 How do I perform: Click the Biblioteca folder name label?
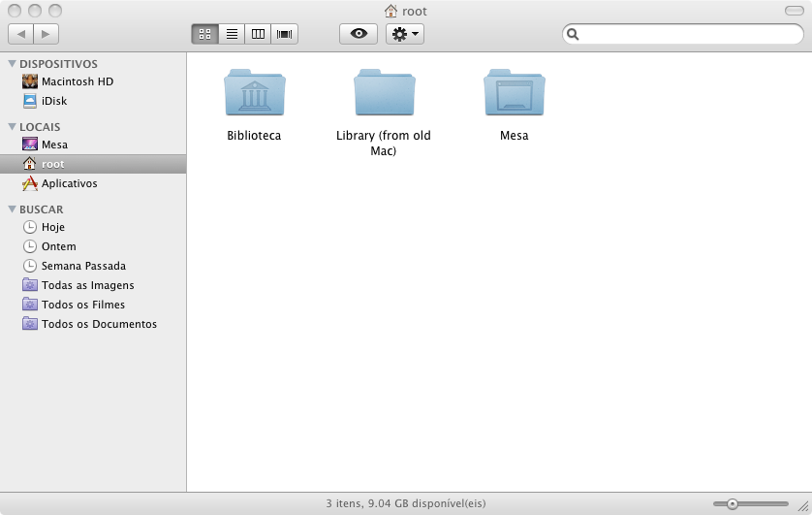(x=254, y=136)
